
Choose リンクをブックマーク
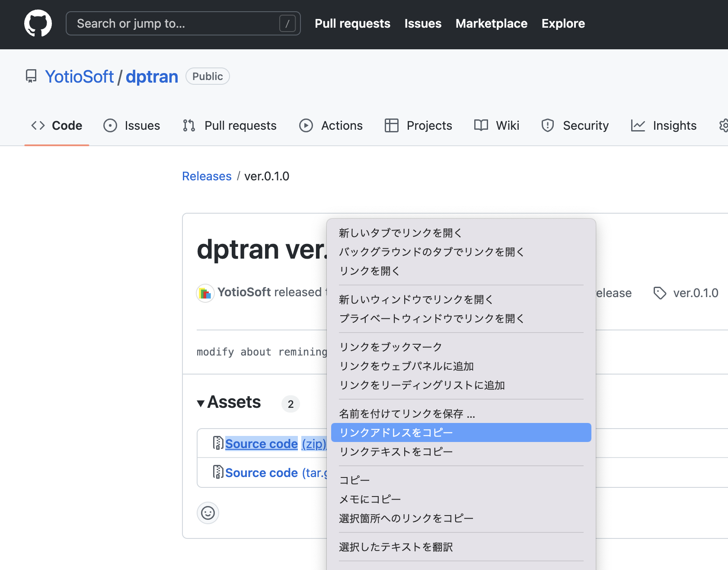click(x=461, y=347)
